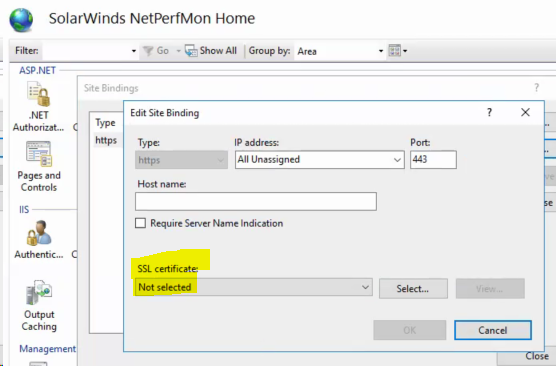Close the Edit Site Binding dialog
Viewport: 556px width, 366px height.
(525, 112)
